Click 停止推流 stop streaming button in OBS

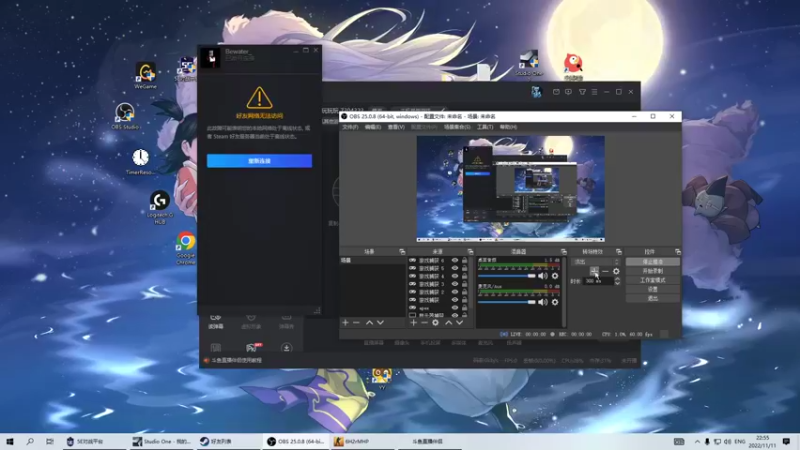[x=653, y=262]
